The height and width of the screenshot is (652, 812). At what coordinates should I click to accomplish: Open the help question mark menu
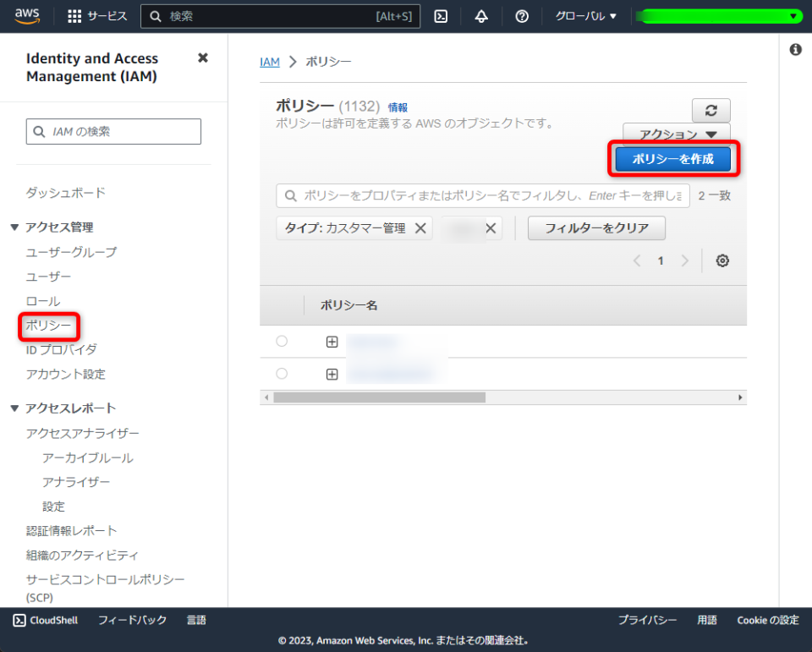click(521, 15)
